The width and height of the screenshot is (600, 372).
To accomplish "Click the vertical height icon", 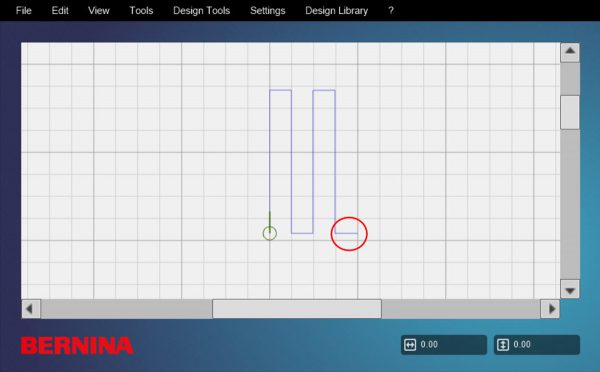I will (x=503, y=345).
